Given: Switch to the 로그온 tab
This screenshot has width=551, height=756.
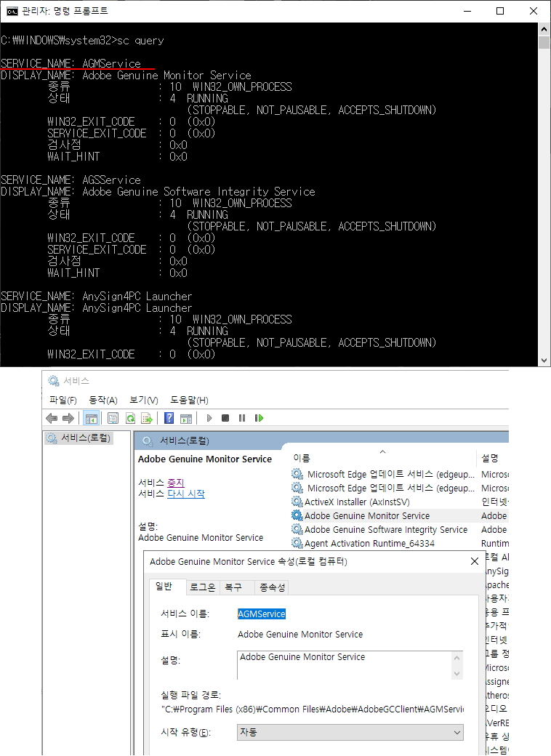Looking at the screenshot, I should coord(203,587).
